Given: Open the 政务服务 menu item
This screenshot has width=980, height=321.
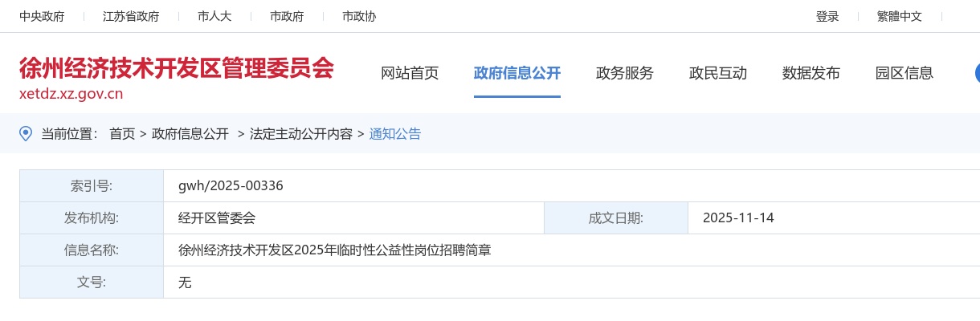Looking at the screenshot, I should [625, 74].
